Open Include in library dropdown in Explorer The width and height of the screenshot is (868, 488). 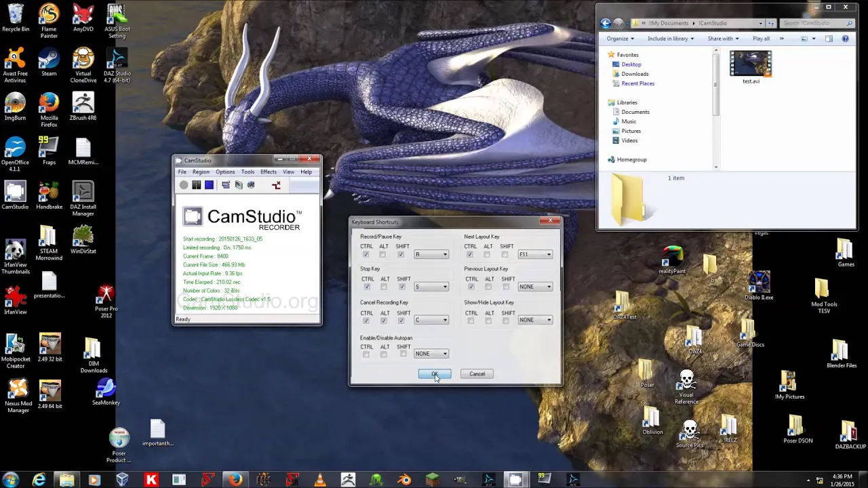click(671, 39)
